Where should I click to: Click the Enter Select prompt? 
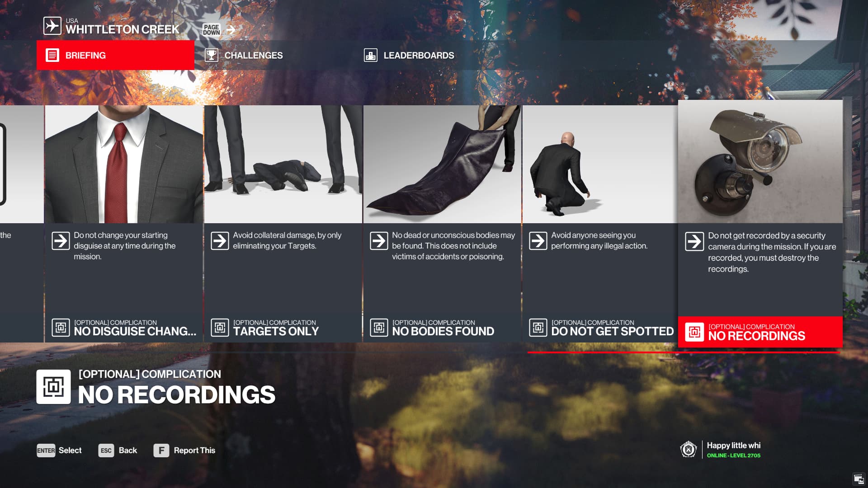pyautogui.click(x=59, y=450)
